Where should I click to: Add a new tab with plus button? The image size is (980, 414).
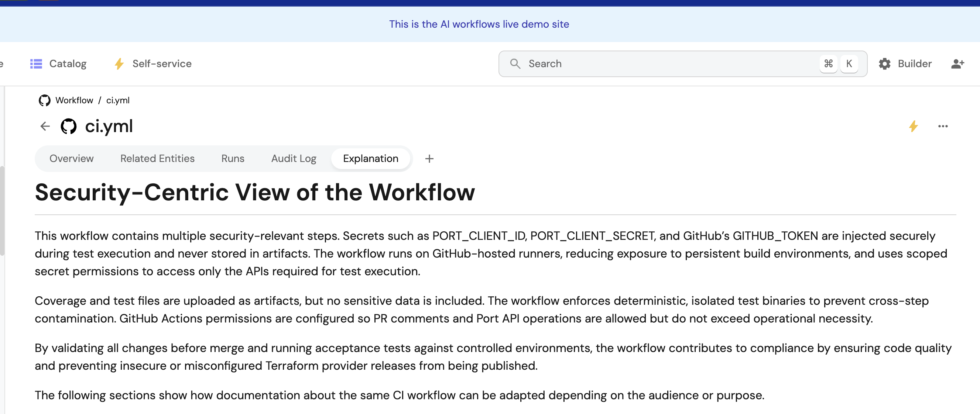click(x=429, y=159)
